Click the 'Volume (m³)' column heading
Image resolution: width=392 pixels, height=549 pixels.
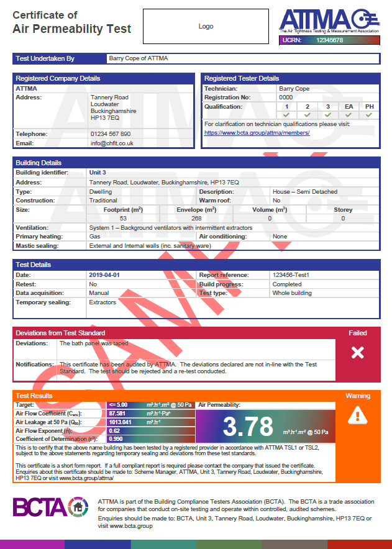[270, 210]
